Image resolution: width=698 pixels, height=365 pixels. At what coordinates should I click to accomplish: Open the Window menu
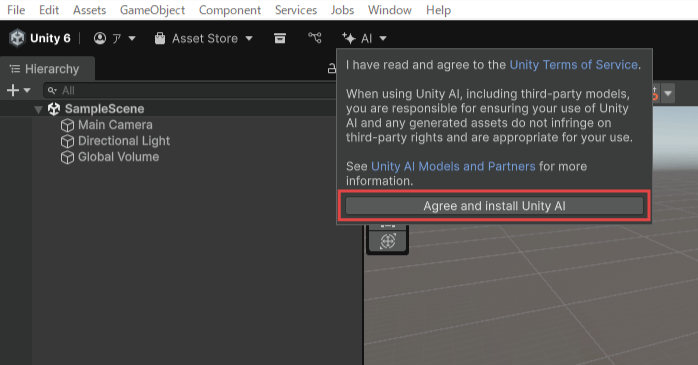point(390,10)
